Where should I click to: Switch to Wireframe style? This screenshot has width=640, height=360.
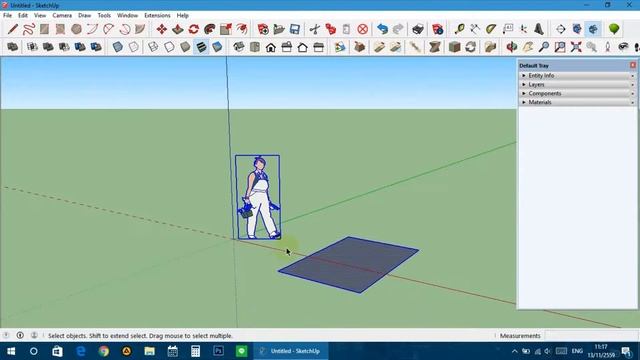pos(153,47)
